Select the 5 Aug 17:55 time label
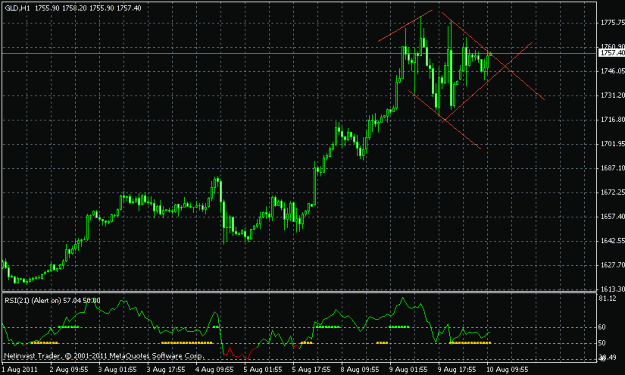This screenshot has height=375, width=625. pos(311,369)
